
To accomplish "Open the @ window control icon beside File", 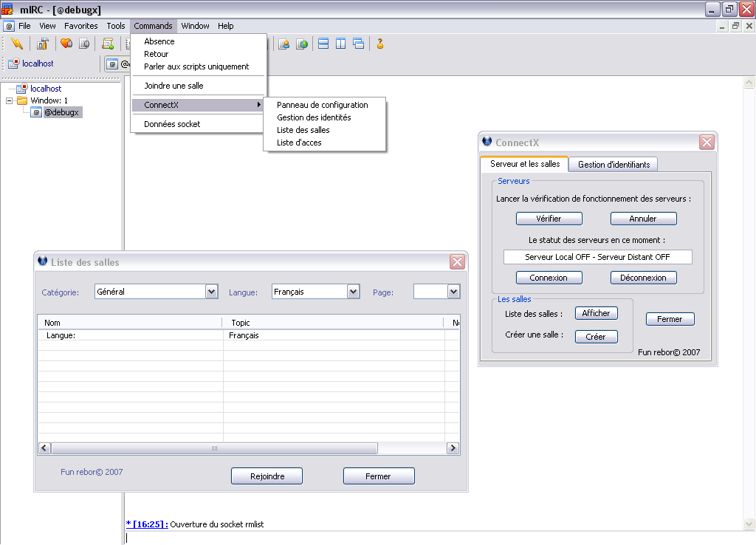I will coord(9,26).
